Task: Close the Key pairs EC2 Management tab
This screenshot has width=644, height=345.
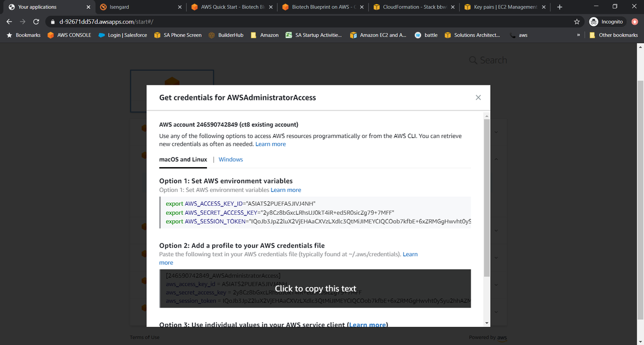Action: [544, 7]
